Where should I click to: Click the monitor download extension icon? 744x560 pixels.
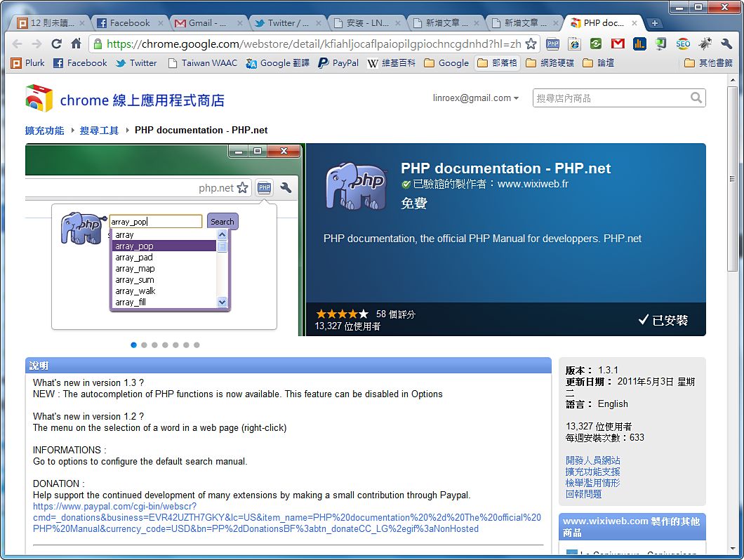coord(661,44)
